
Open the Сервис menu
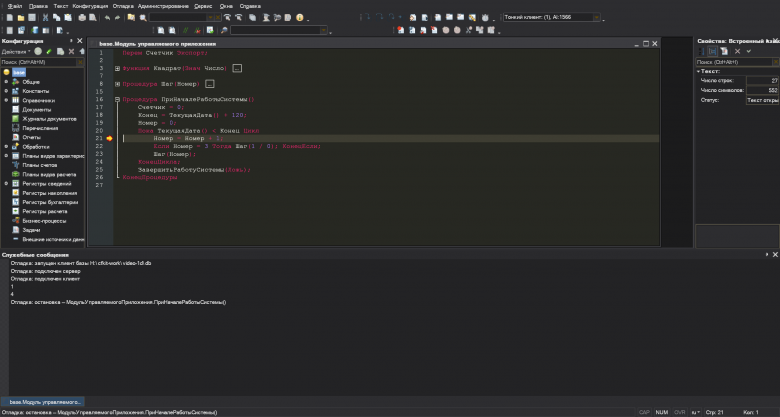(203, 6)
